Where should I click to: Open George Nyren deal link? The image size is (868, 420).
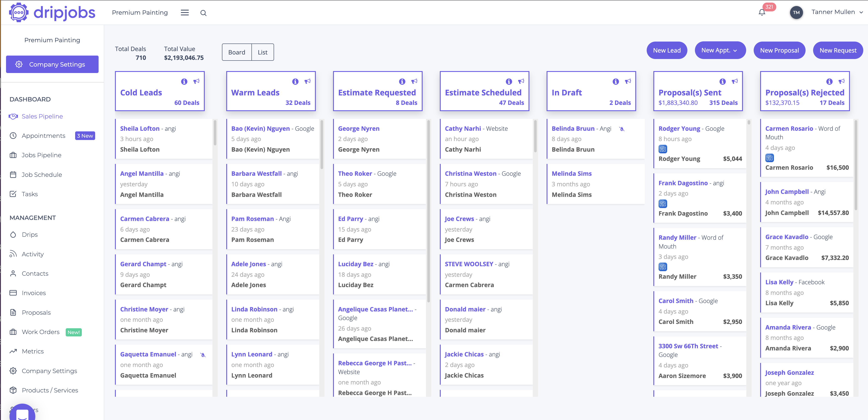[x=358, y=128]
